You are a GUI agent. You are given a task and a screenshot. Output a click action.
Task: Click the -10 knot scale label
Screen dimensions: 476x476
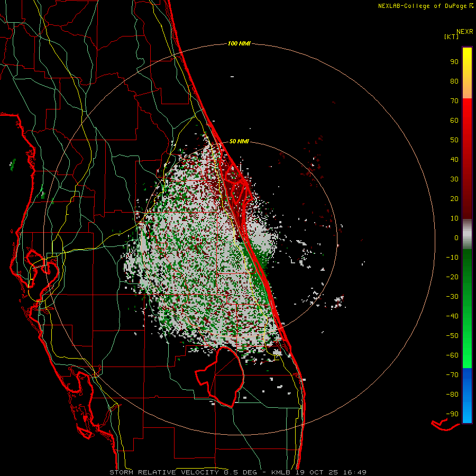coord(452,258)
